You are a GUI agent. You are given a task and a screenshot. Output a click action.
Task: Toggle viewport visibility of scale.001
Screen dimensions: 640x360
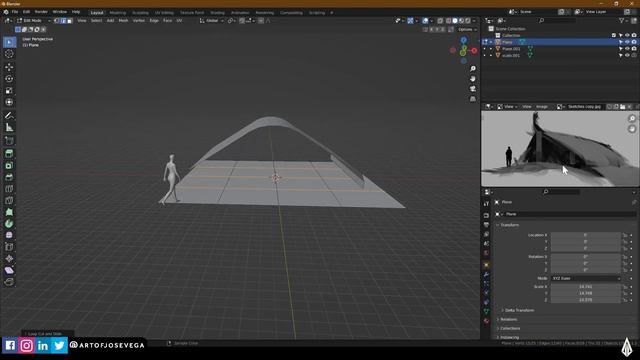point(627,55)
